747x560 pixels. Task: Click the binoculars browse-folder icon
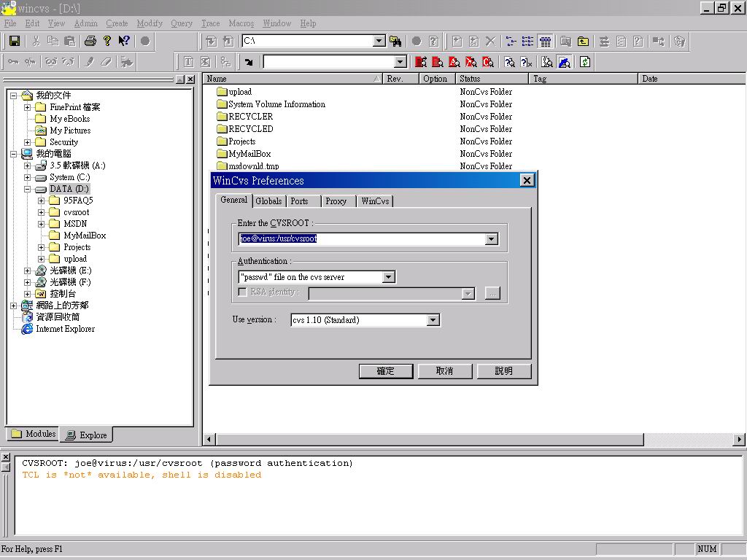tap(395, 42)
